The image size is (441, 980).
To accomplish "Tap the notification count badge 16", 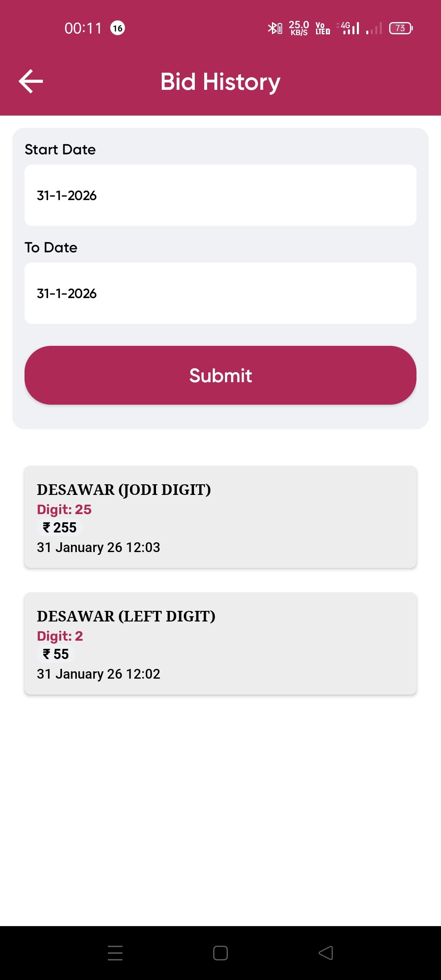I will pyautogui.click(x=118, y=28).
